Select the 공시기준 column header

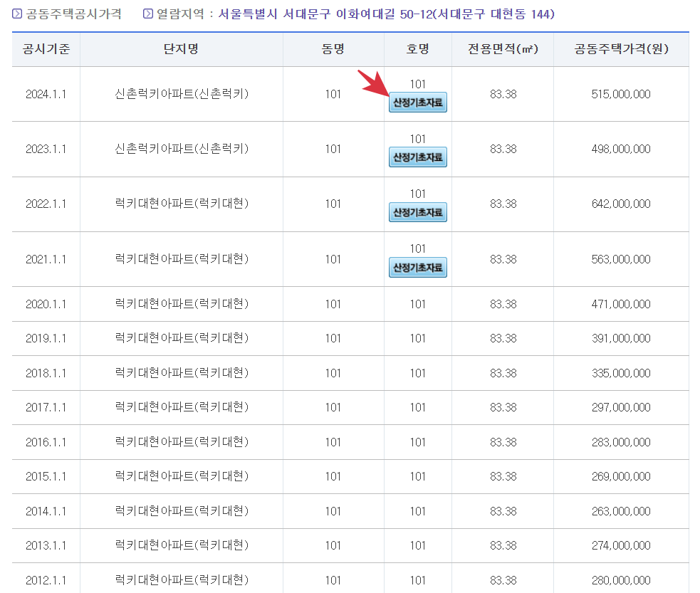click(46, 49)
